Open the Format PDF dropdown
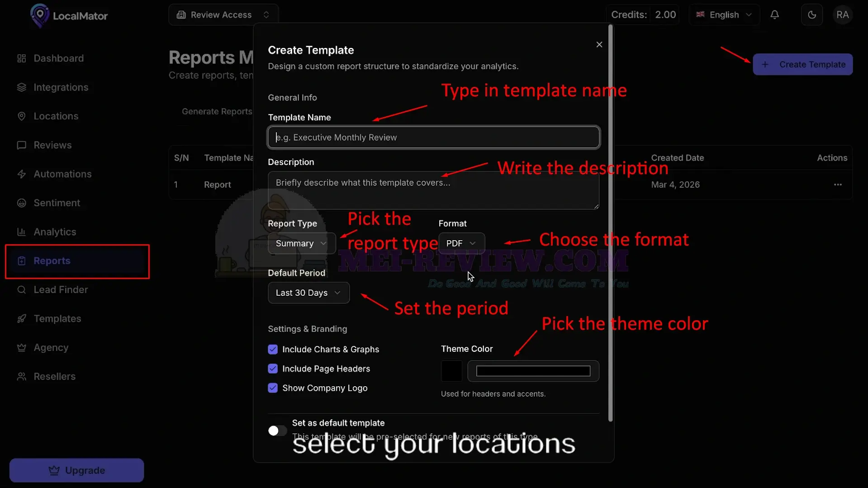The height and width of the screenshot is (488, 868). click(x=461, y=243)
